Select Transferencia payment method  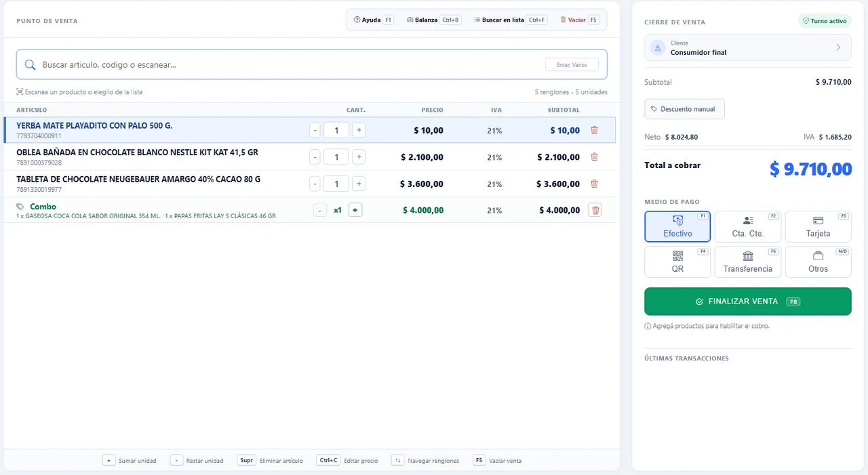click(x=748, y=262)
